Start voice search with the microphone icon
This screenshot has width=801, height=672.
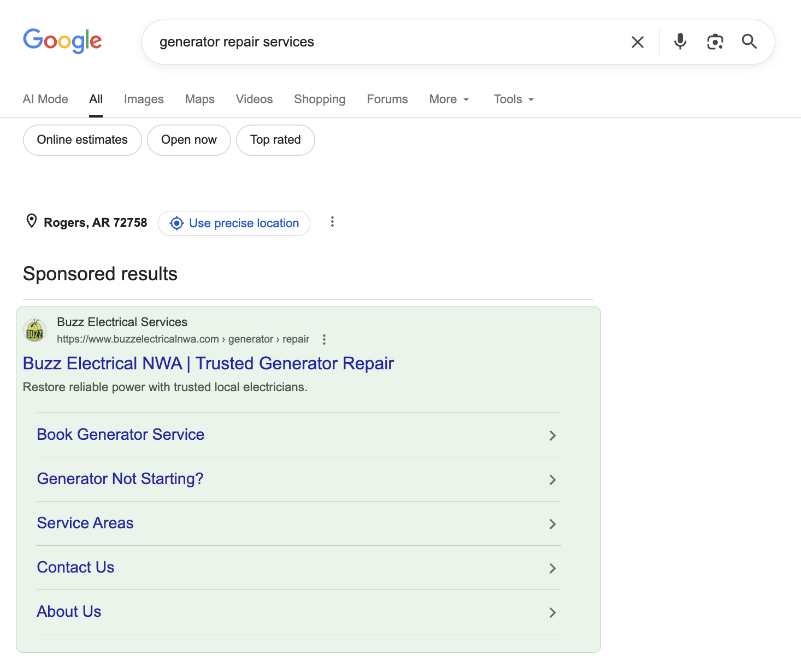[x=680, y=42]
